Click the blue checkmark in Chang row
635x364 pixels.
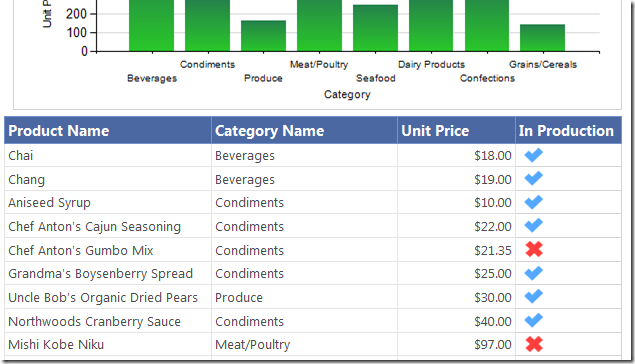(533, 179)
